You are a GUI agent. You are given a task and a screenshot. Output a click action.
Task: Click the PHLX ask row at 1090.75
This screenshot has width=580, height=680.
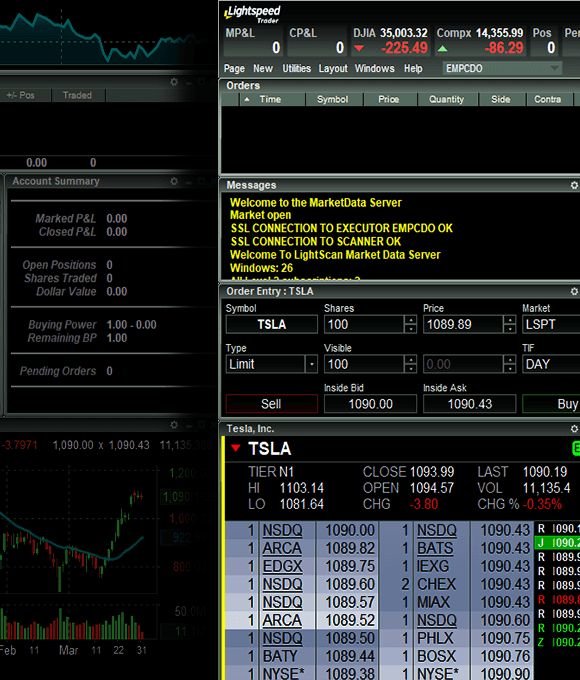coord(457,639)
